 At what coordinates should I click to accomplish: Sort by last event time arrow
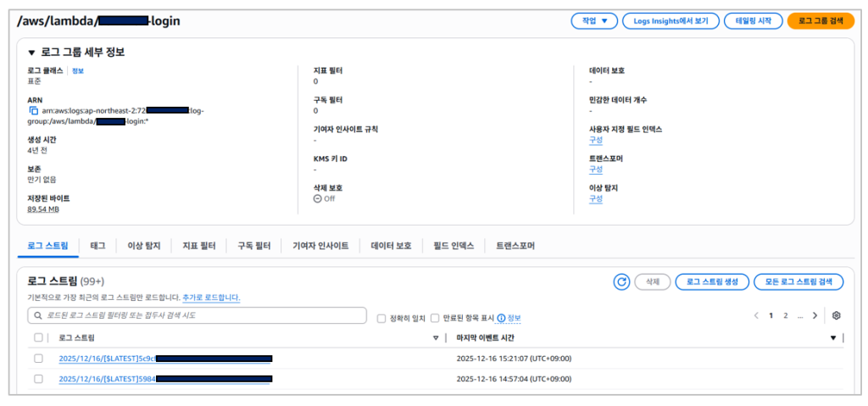pyautogui.click(x=832, y=337)
